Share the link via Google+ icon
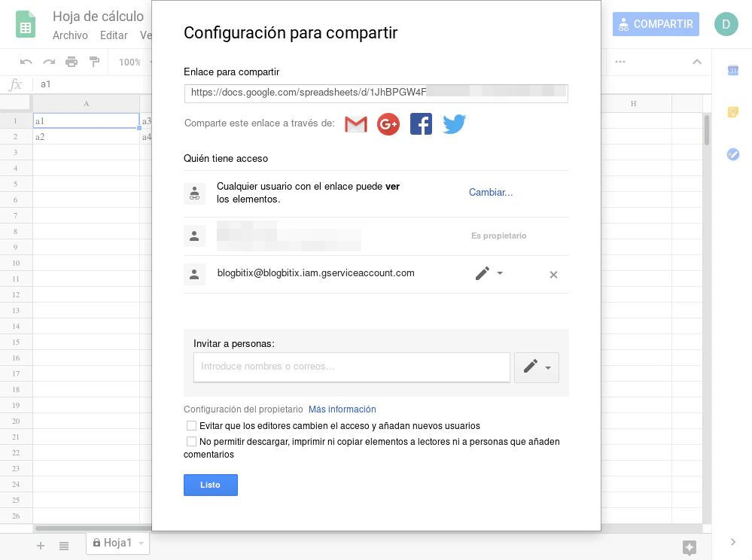The image size is (752, 560). 388,124
